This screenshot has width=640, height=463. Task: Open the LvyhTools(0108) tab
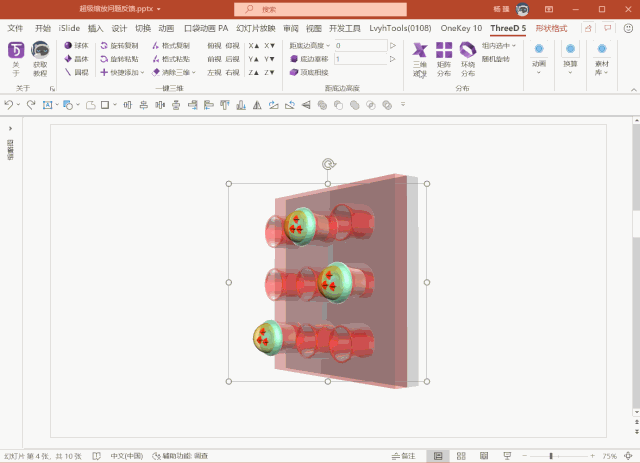point(400,28)
